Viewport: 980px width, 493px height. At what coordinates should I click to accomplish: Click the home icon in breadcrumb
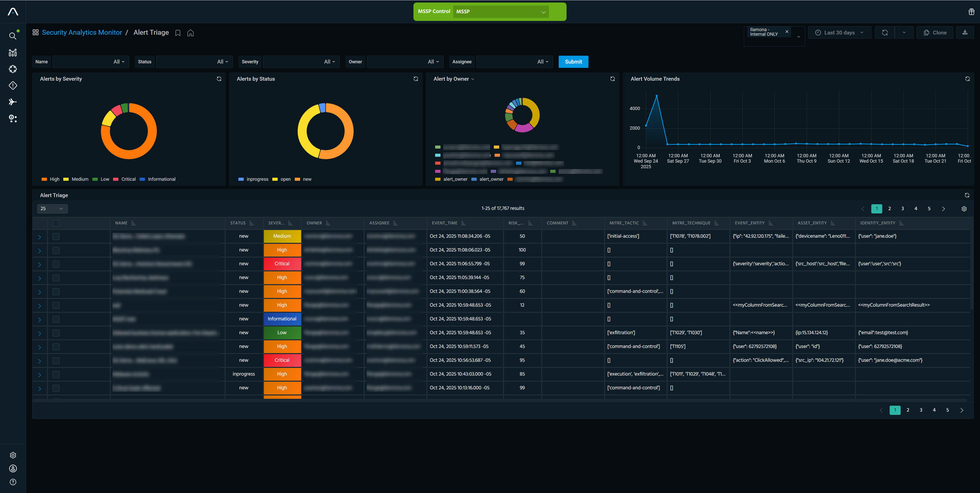(x=191, y=33)
